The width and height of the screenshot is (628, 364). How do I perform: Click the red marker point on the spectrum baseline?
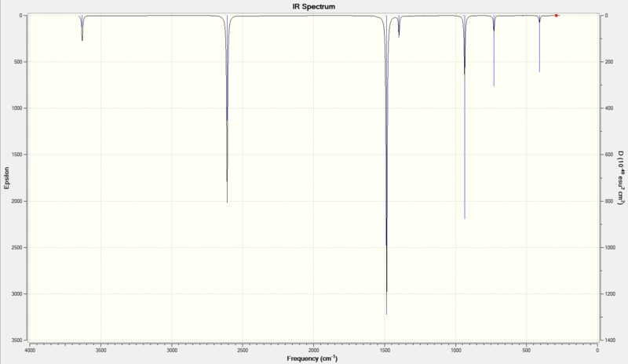(557, 15)
